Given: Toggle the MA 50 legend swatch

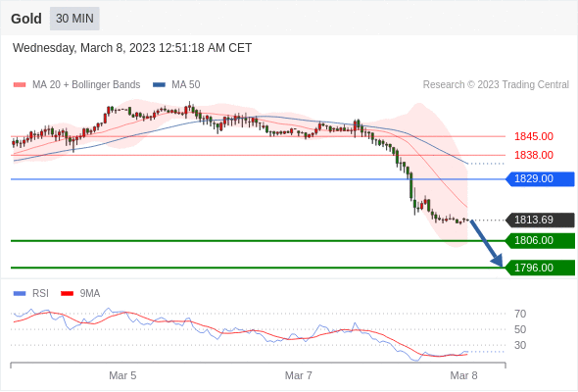Looking at the screenshot, I should pyautogui.click(x=159, y=85).
